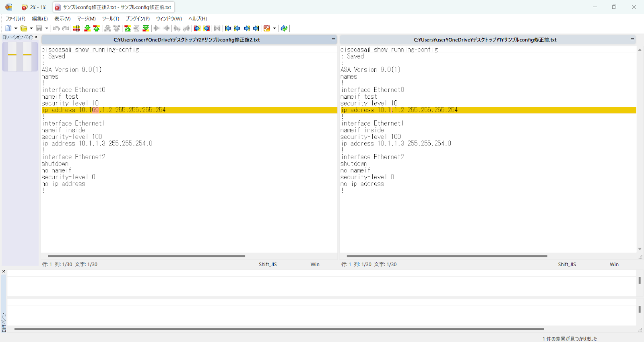Click highlighted line '10.169.1.2' in left pane
Screen dimensions: 644x342
[x=189, y=110]
